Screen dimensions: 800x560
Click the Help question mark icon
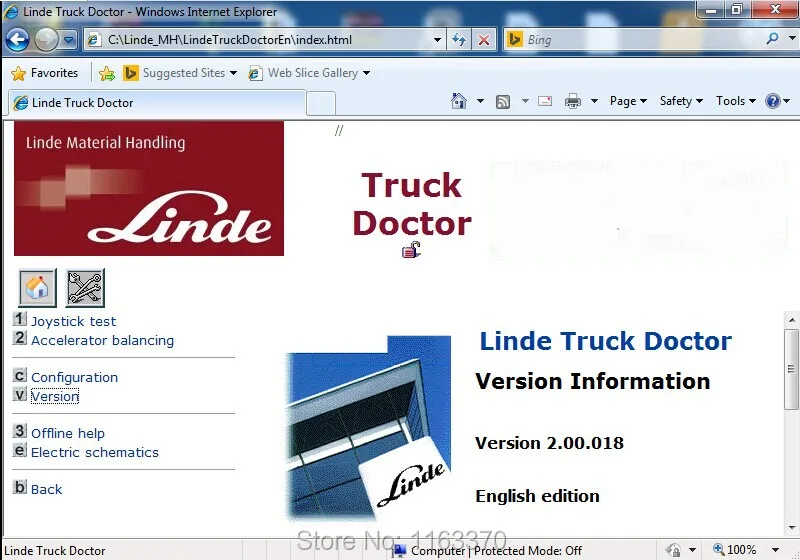coord(772,101)
